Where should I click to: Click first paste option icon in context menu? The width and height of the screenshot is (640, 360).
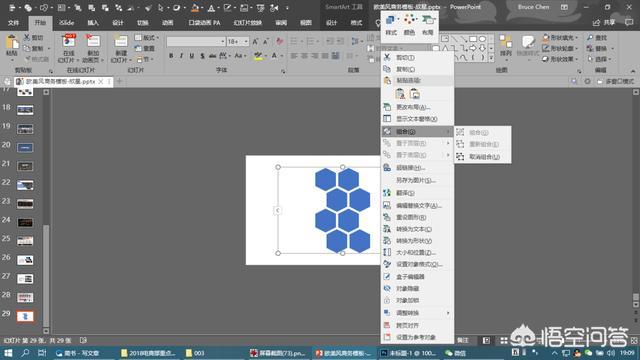(x=400, y=94)
